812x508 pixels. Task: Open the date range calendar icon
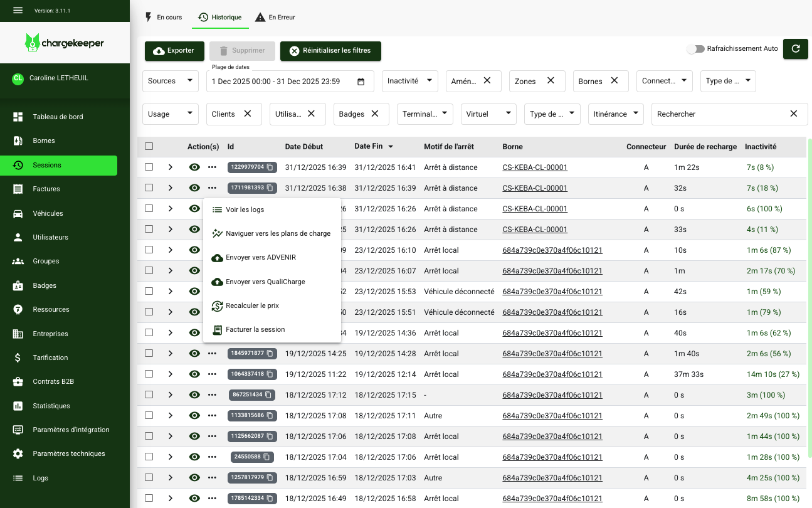361,82
